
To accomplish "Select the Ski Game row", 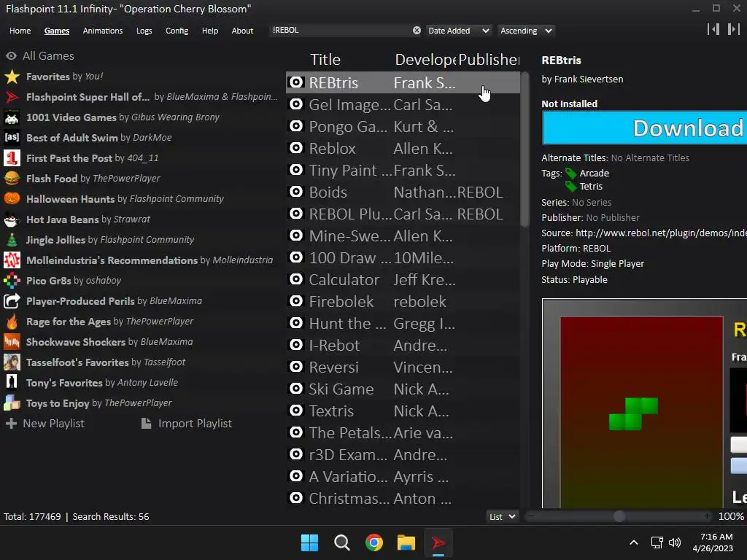I will pos(403,389).
